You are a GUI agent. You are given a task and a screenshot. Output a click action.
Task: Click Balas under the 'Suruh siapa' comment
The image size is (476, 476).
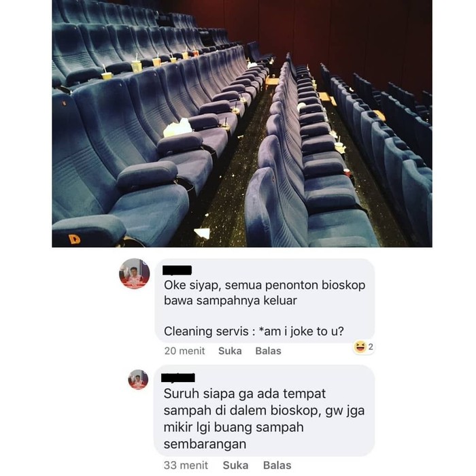tap(277, 465)
